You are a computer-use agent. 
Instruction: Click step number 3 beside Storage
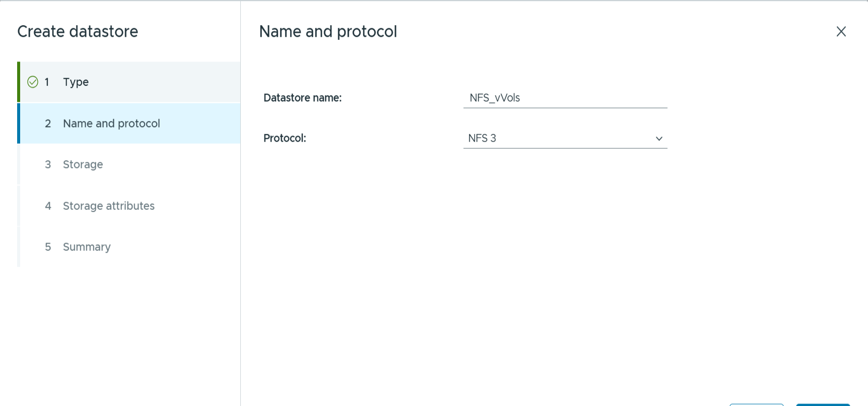pos(48,164)
